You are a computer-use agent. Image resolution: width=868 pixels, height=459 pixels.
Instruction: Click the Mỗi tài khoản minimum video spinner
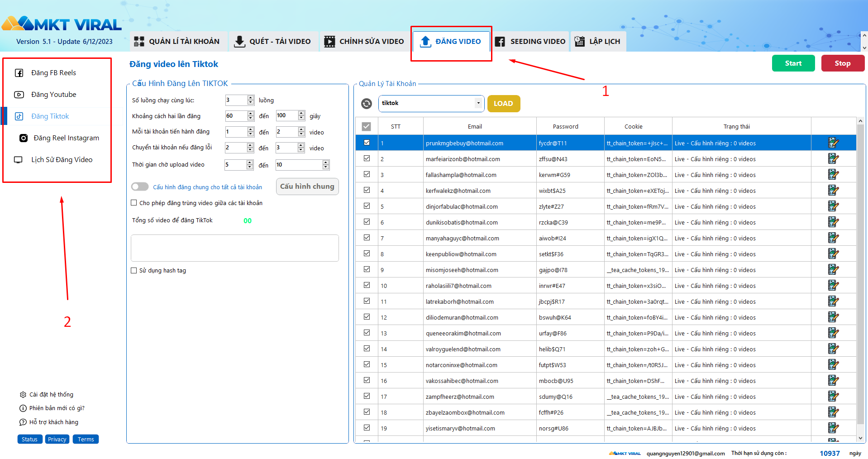tap(251, 132)
